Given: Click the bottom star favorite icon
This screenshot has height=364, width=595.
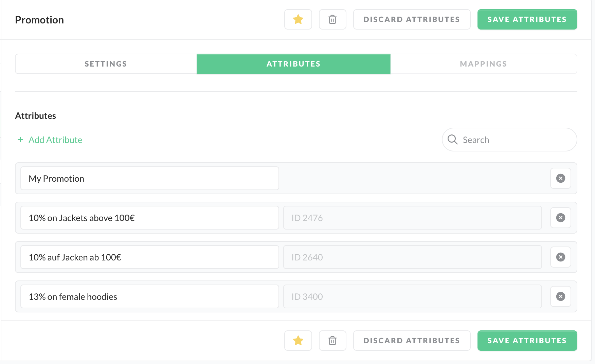Looking at the screenshot, I should click(x=298, y=341).
